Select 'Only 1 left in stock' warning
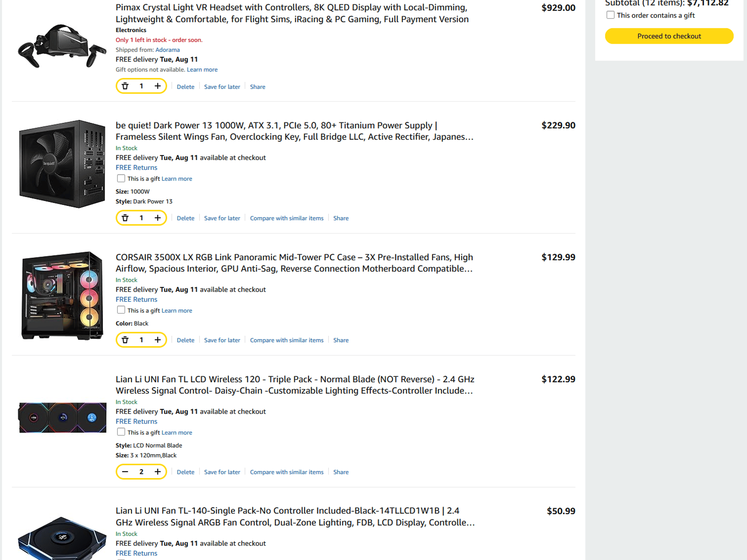Screen dimensions: 747x560 [159, 40]
